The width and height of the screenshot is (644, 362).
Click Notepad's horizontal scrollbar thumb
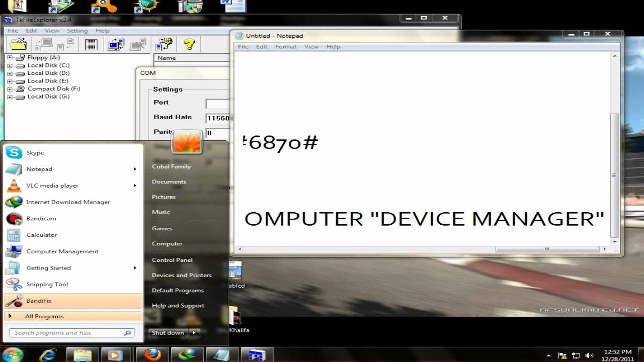pos(547,249)
